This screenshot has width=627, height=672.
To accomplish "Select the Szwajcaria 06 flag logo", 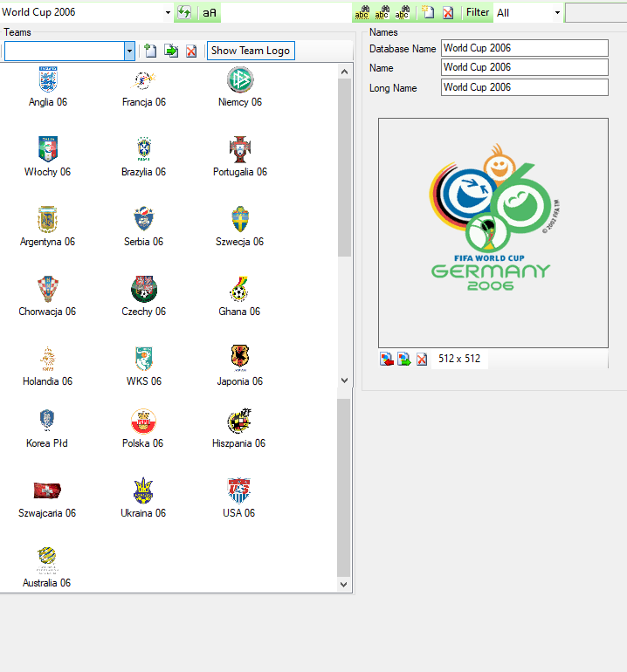I will (x=47, y=490).
